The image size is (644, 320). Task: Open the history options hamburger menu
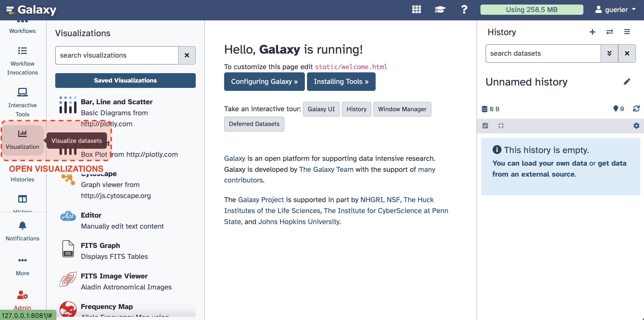point(627,32)
